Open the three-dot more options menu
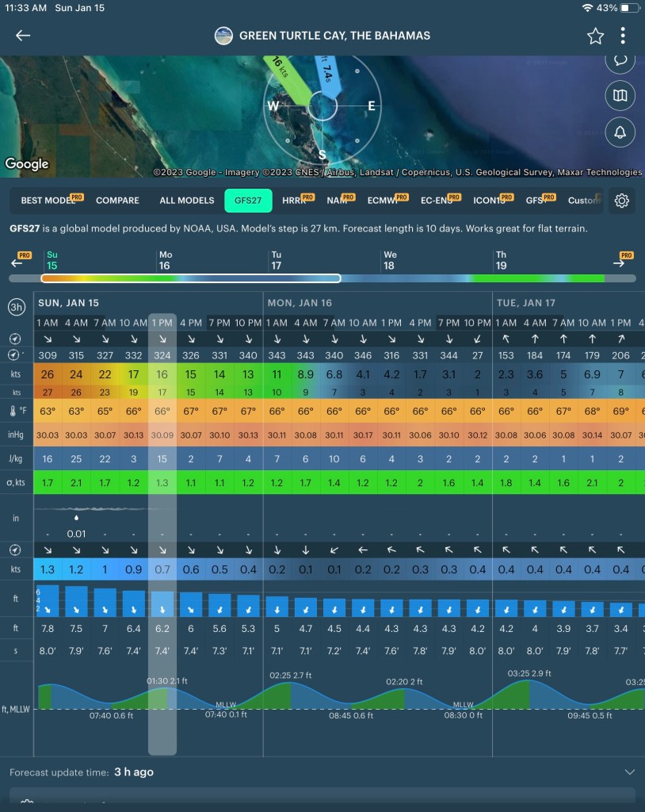Viewport: 645px width, 812px height. [624, 36]
